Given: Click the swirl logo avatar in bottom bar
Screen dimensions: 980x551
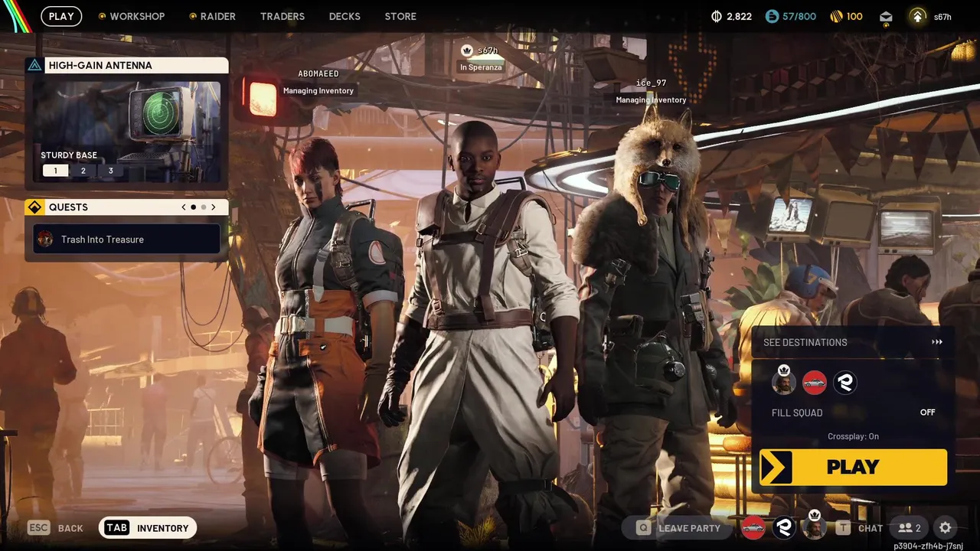Looking at the screenshot, I should [783, 527].
